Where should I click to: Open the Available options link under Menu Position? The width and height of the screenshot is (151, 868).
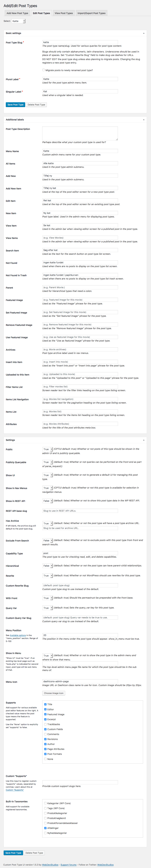[18, 635]
